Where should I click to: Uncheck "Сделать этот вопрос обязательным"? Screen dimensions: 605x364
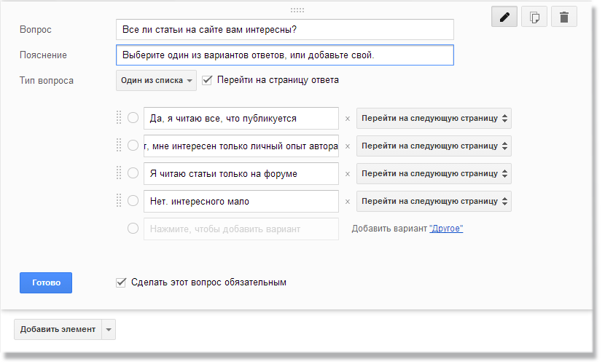pyautogui.click(x=121, y=282)
